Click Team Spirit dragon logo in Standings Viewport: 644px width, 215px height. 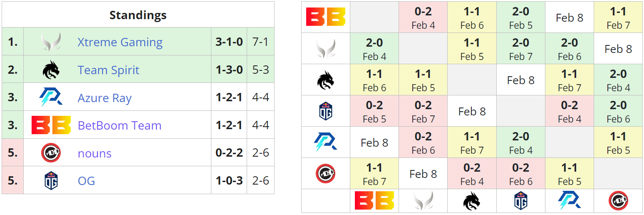51,70
